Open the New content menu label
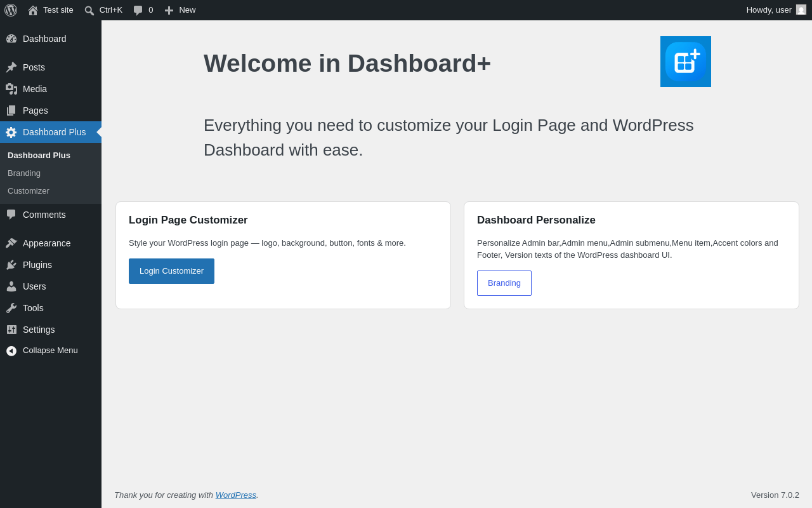Screen dimensions: 812x508 point(187,10)
